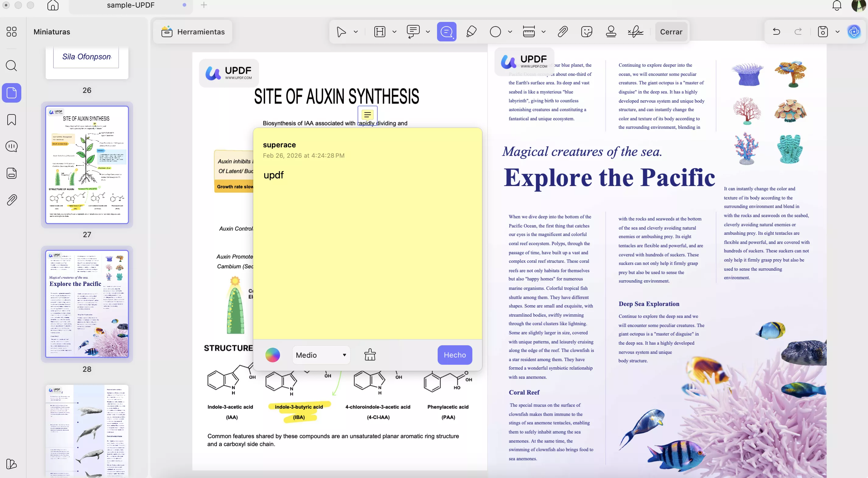Image resolution: width=868 pixels, height=478 pixels.
Task: Toggle the thumbnails panel sidebar button
Action: coord(12,93)
